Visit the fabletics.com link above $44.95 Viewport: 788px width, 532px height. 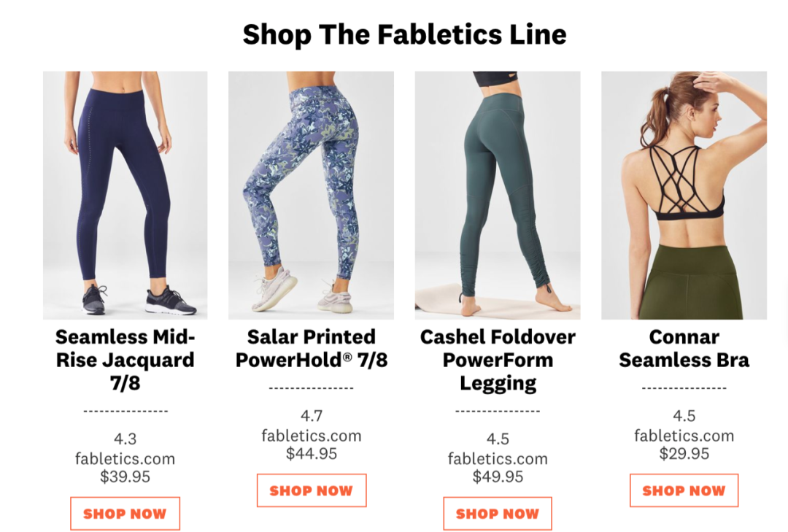[x=311, y=436]
